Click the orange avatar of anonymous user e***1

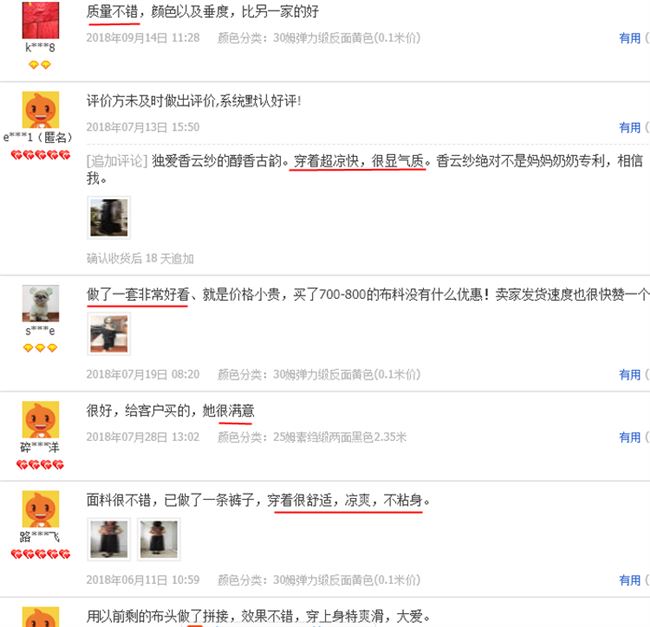(x=40, y=109)
